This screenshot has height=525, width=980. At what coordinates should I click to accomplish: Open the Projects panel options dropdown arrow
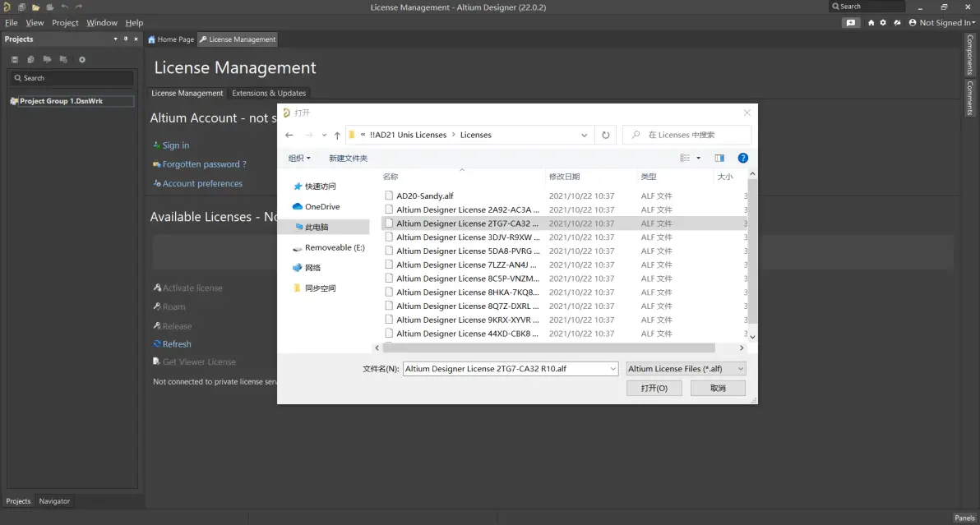(115, 39)
